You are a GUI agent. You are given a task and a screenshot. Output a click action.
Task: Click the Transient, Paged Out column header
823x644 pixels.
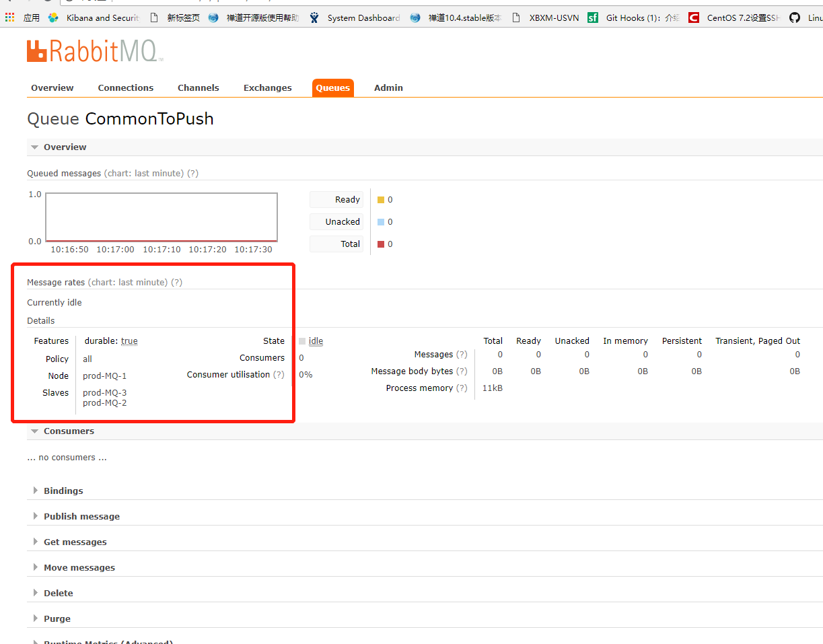coord(758,341)
